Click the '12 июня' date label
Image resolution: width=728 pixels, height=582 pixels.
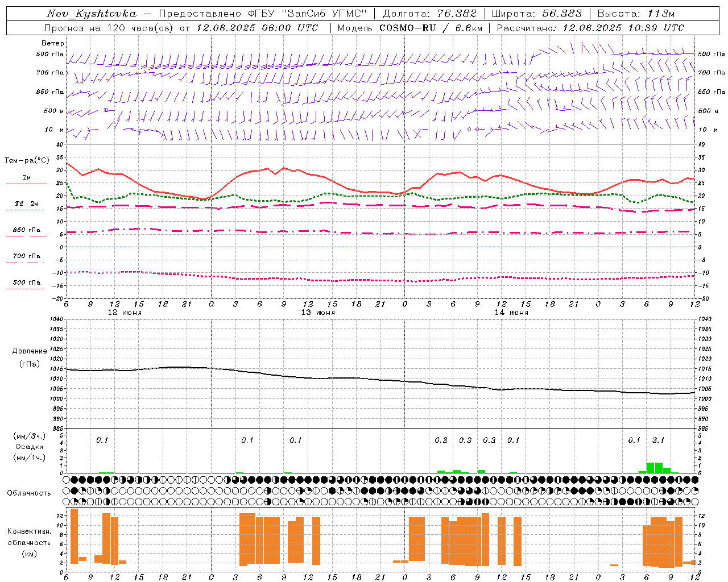pyautogui.click(x=125, y=313)
